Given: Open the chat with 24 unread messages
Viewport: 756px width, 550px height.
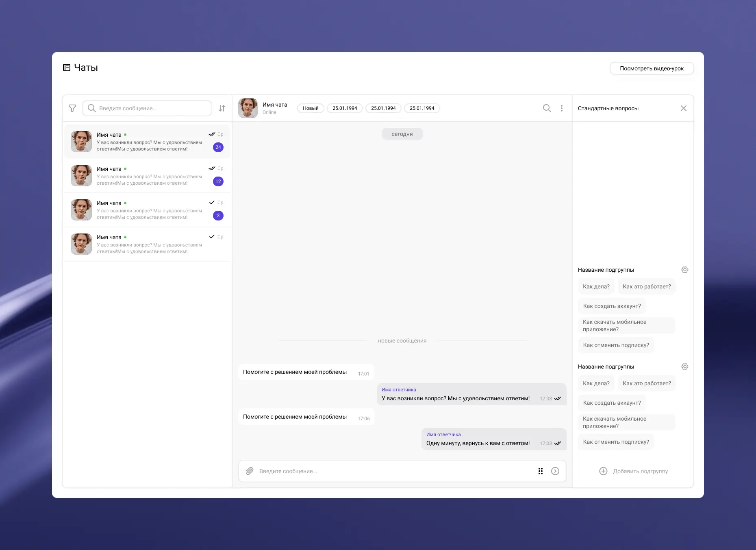Looking at the screenshot, I should (x=147, y=142).
